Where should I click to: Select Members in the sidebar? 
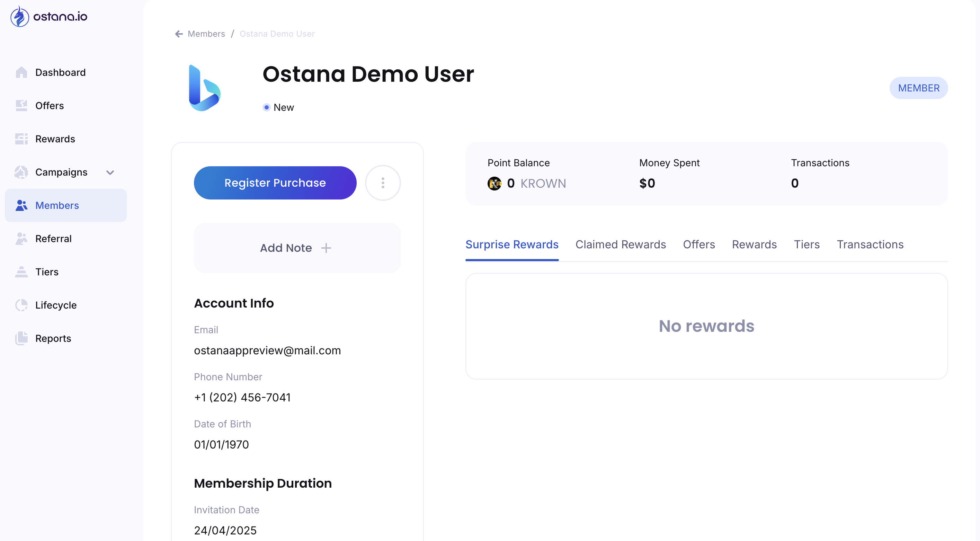point(66,205)
